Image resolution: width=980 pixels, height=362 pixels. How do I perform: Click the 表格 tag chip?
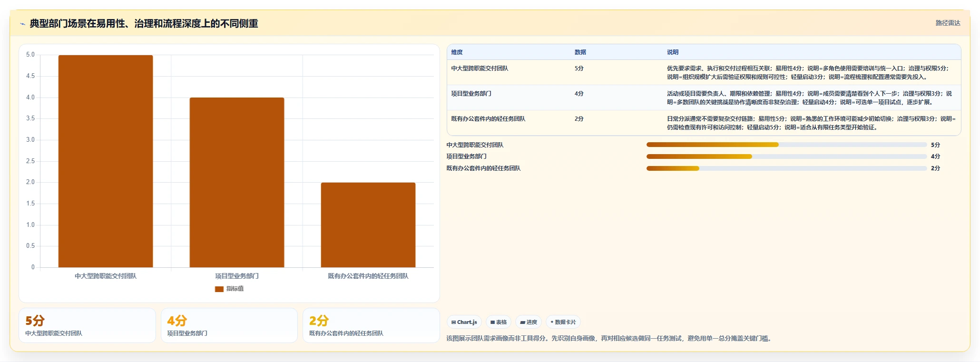499,322
